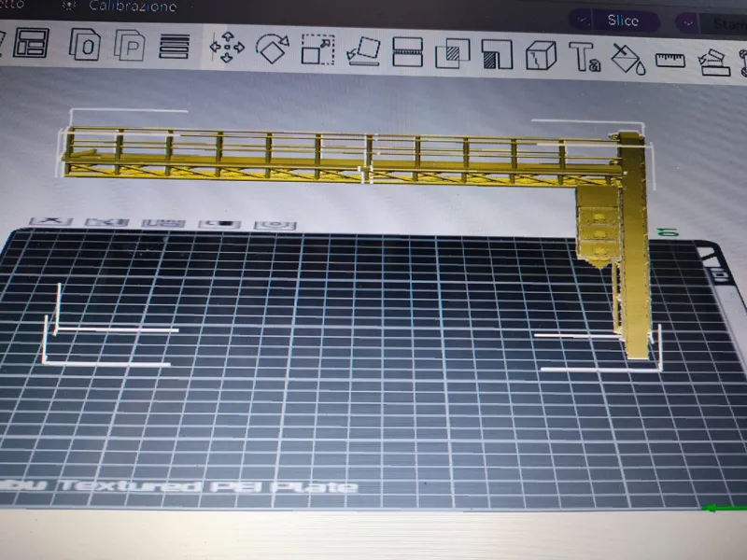Viewport: 747px width, 560px height.
Task: Select the Cut tool
Action: pyautogui.click(x=407, y=51)
